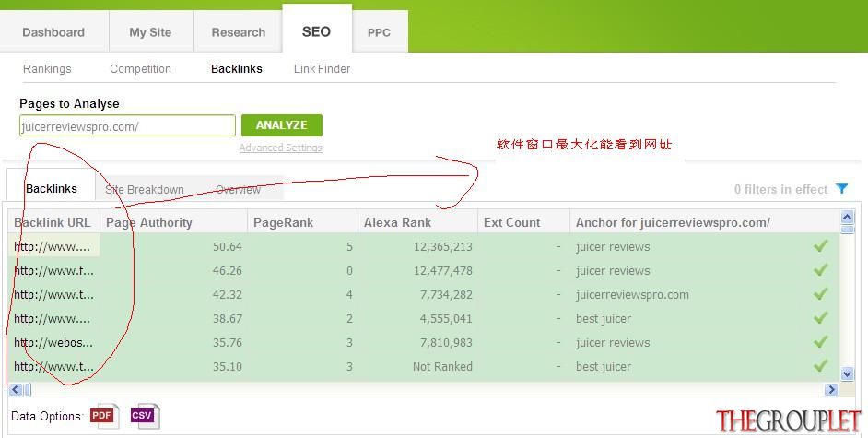Export data as CSV
The image size is (868, 438).
click(145, 416)
